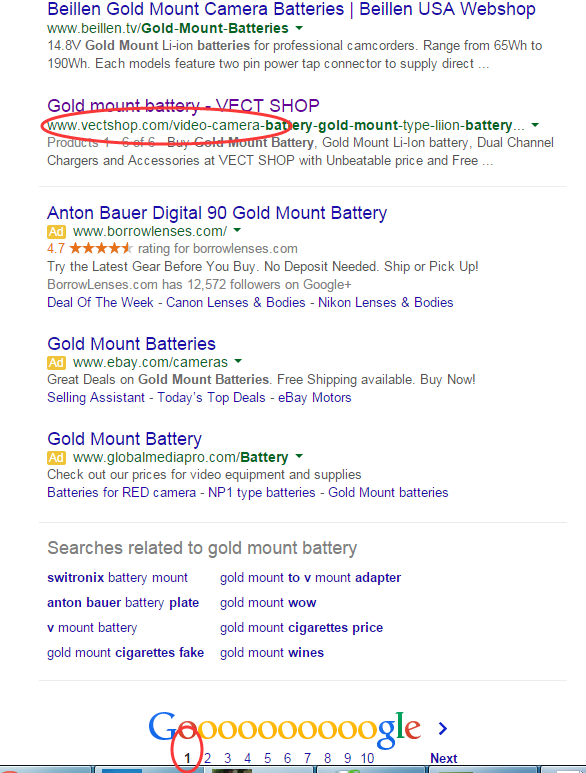Expand dropdown arrow beside ebay.com/cameras
Viewport: 586px width, 773px height.
(238, 361)
